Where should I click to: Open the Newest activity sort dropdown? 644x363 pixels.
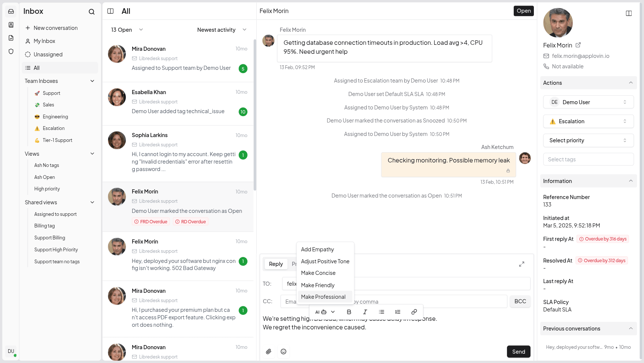221,30
